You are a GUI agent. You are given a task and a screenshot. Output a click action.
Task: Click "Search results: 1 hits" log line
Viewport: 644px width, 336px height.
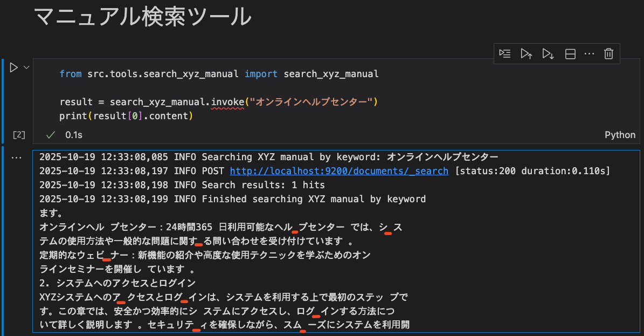pyautogui.click(x=182, y=185)
